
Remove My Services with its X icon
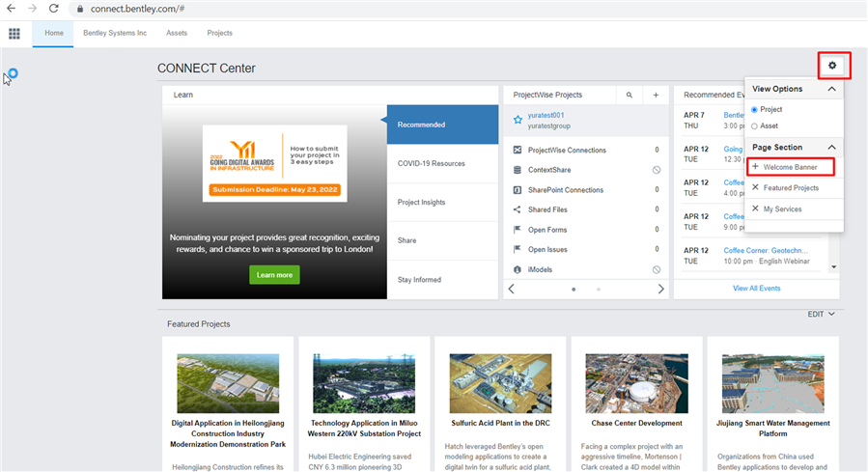[755, 208]
